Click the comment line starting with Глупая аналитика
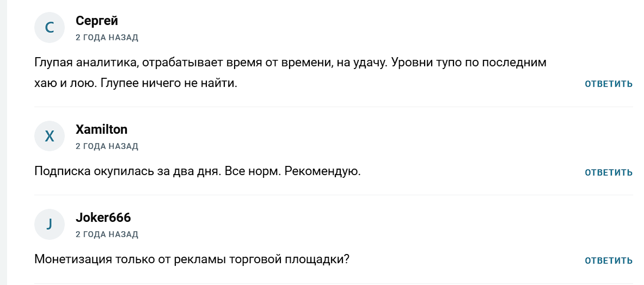Image resolution: width=644 pixels, height=285 pixels. pyautogui.click(x=290, y=63)
